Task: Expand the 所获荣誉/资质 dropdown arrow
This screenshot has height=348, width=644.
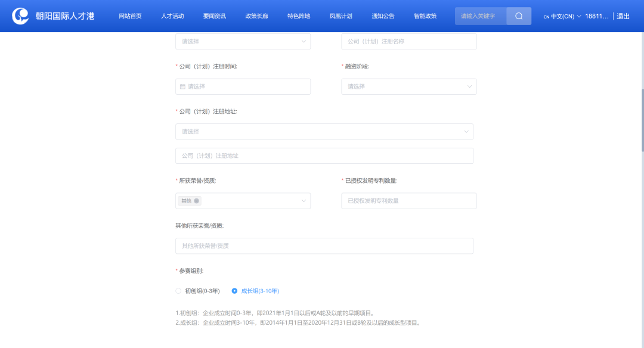Action: pyautogui.click(x=304, y=201)
